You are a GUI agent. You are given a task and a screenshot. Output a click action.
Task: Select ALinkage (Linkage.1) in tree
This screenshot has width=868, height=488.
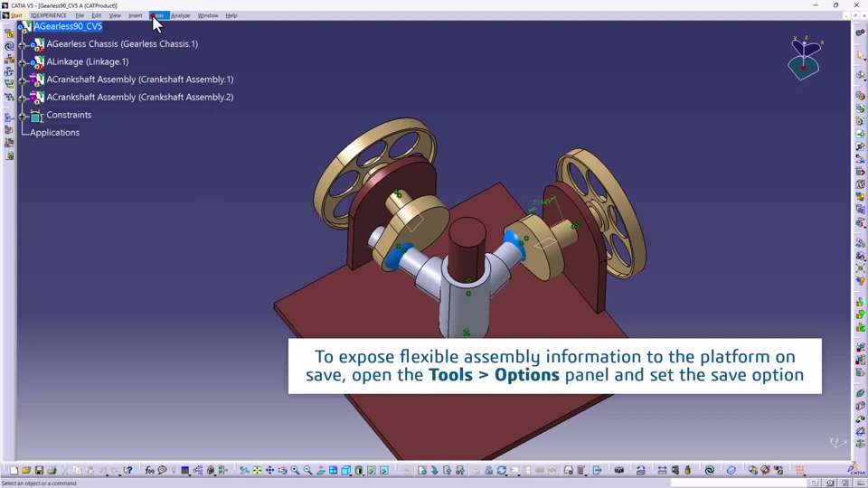pyautogui.click(x=88, y=61)
